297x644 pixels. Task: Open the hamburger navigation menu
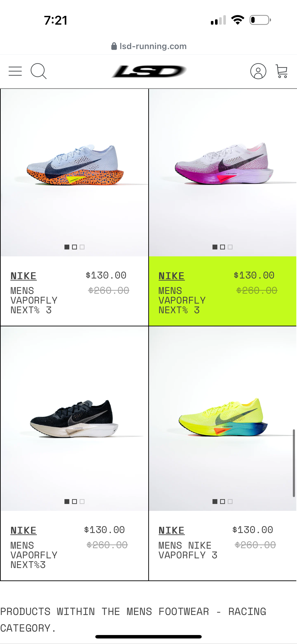click(15, 71)
